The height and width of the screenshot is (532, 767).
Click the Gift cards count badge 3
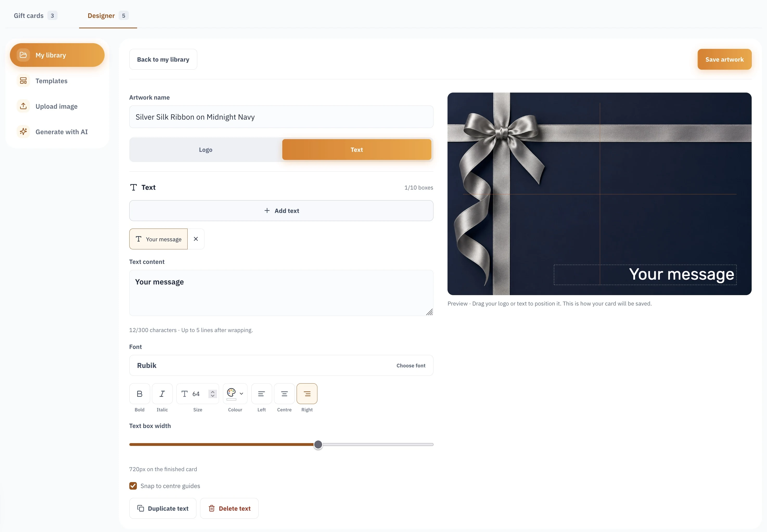point(52,16)
